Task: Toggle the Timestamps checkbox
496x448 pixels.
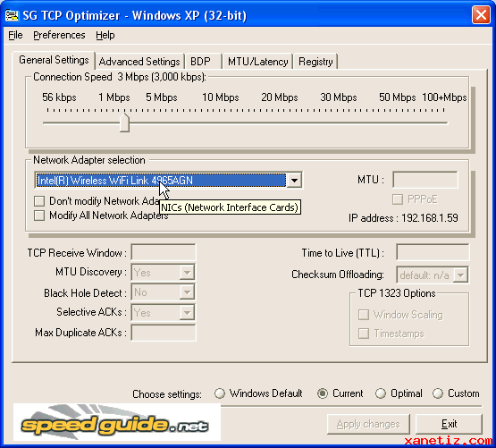Action: (x=364, y=334)
